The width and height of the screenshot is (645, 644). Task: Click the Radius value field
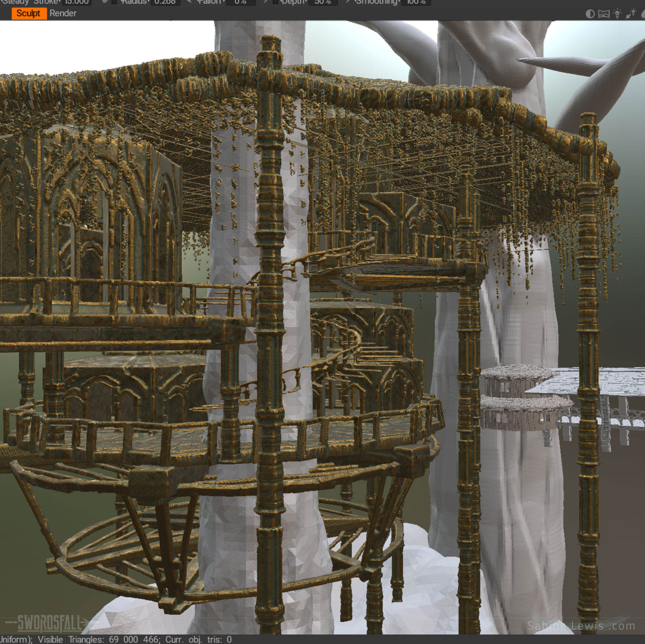[165, 2]
